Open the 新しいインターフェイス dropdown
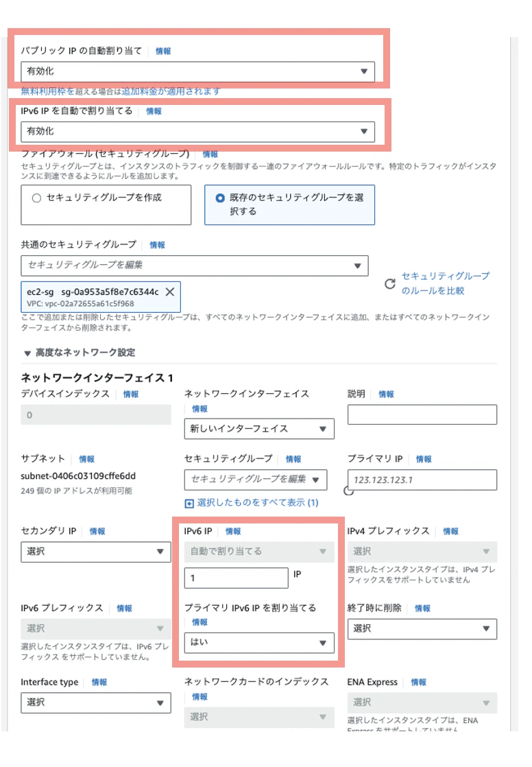The image size is (532, 767). click(x=259, y=429)
